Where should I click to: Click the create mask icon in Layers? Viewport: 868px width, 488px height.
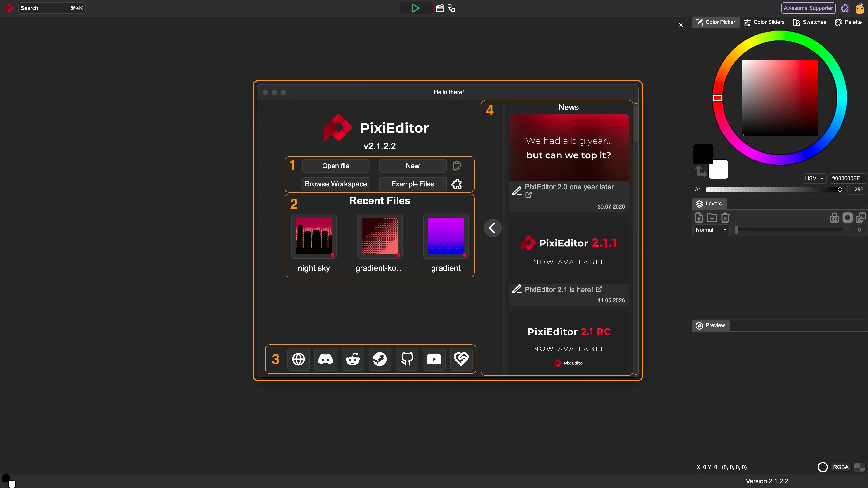[x=847, y=218]
